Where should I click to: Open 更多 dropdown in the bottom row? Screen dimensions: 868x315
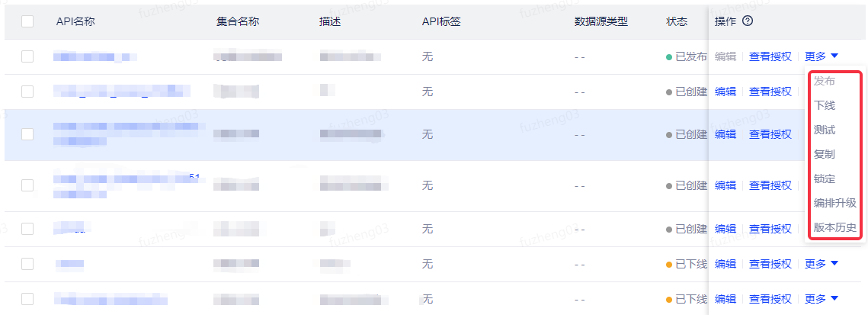[822, 299]
